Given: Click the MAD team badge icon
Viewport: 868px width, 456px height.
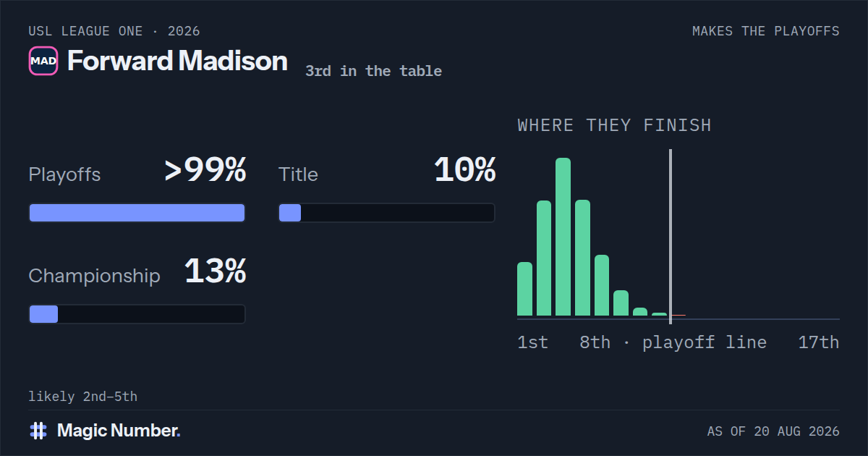Looking at the screenshot, I should coord(43,61).
